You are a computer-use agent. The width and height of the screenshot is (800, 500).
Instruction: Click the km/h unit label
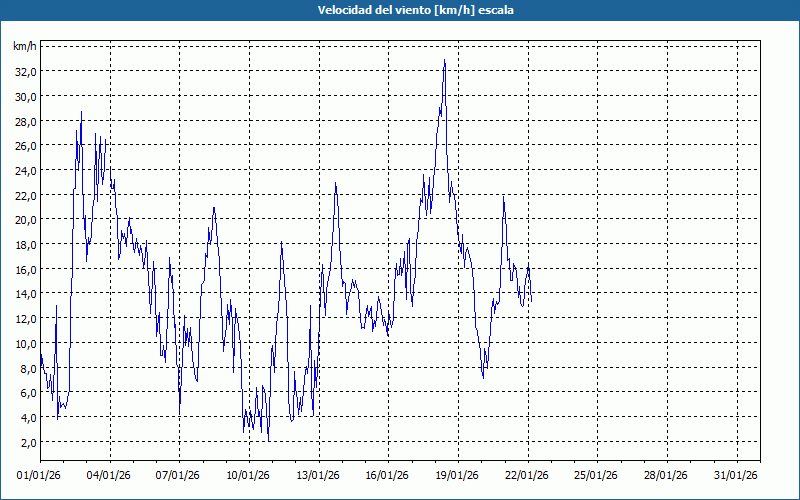click(x=25, y=47)
